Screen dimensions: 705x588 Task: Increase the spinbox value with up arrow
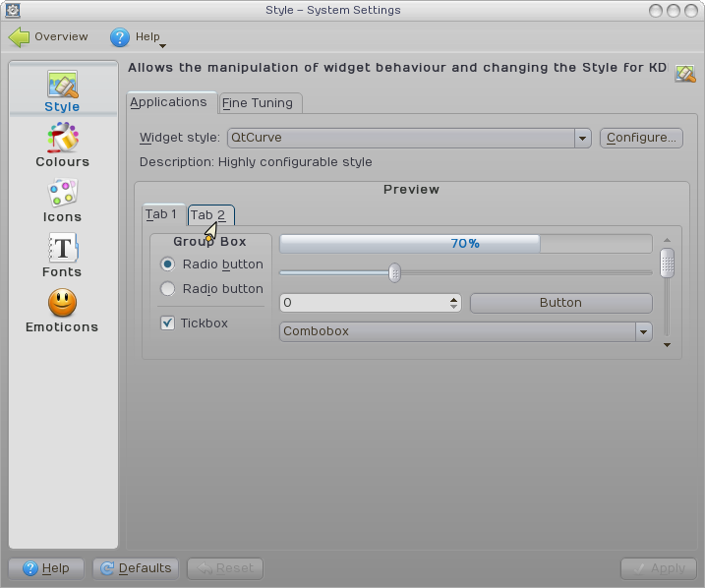[453, 299]
